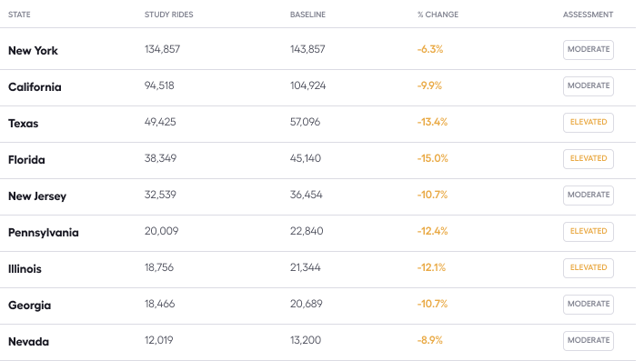644x361 pixels.
Task: Click Pennsylvania's ELEVATED assessment badge
Action: pos(589,232)
